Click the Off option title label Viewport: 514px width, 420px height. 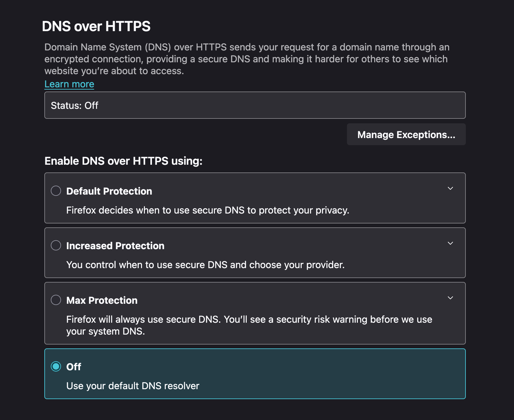point(74,367)
